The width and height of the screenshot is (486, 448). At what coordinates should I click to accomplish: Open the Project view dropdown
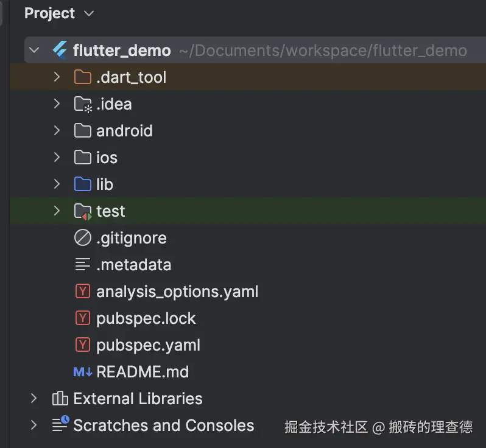point(89,13)
